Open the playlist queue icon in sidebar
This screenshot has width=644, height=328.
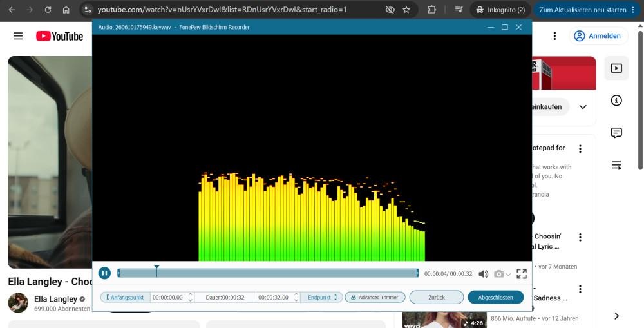(616, 165)
